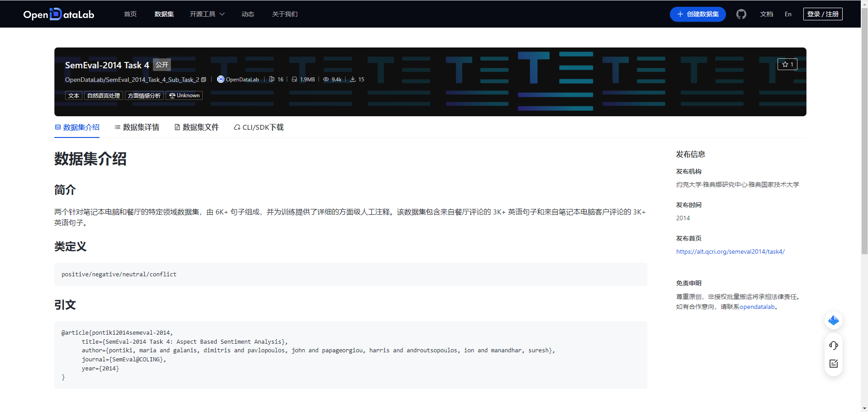Screen dimensions: 868x412
Task: Open the feedback edit note icon
Action: pyautogui.click(x=833, y=364)
